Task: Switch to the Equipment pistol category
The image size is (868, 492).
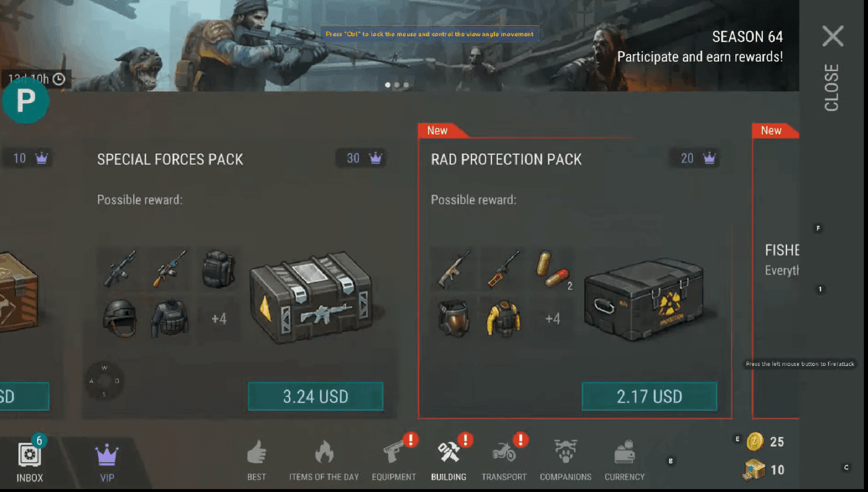Action: tap(394, 453)
